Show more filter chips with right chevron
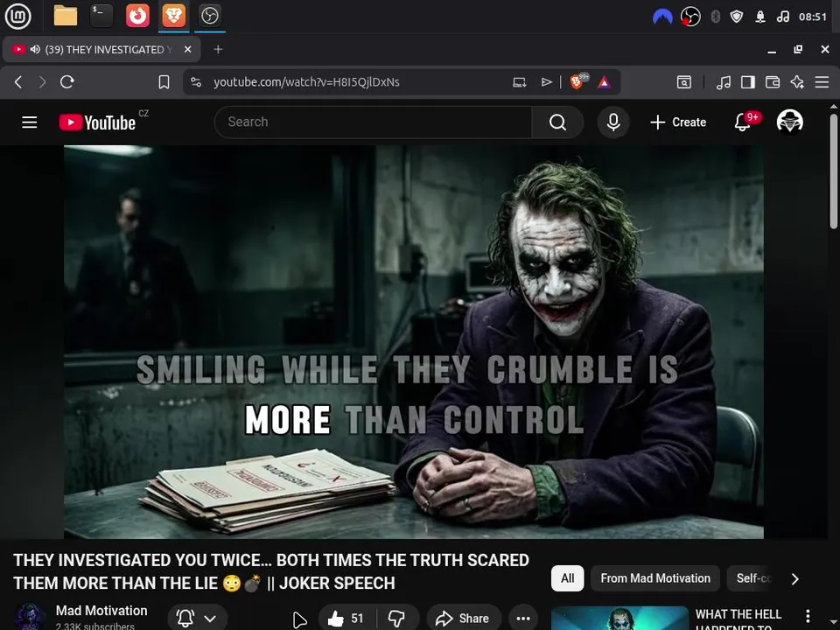The image size is (840, 630). coord(795,578)
